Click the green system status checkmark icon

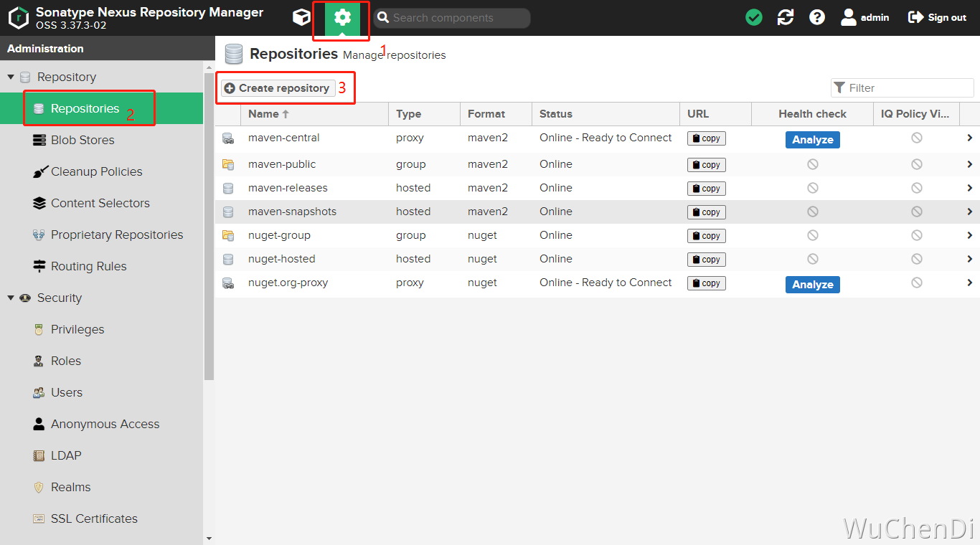pyautogui.click(x=754, y=17)
